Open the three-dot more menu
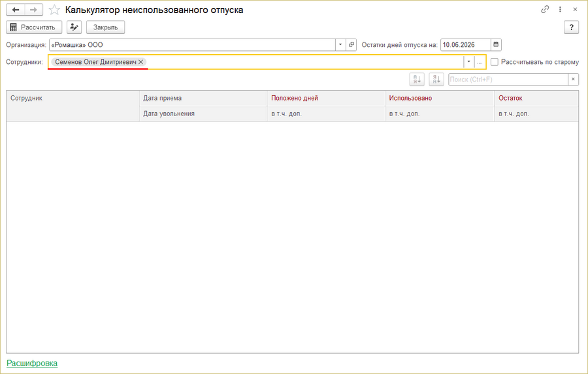 (560, 9)
